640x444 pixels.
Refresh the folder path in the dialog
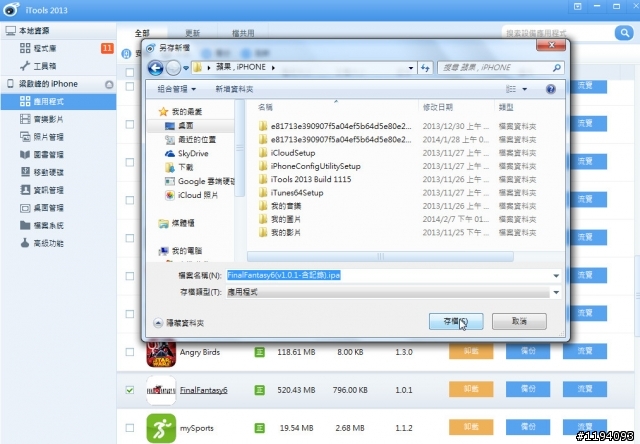tap(425, 68)
